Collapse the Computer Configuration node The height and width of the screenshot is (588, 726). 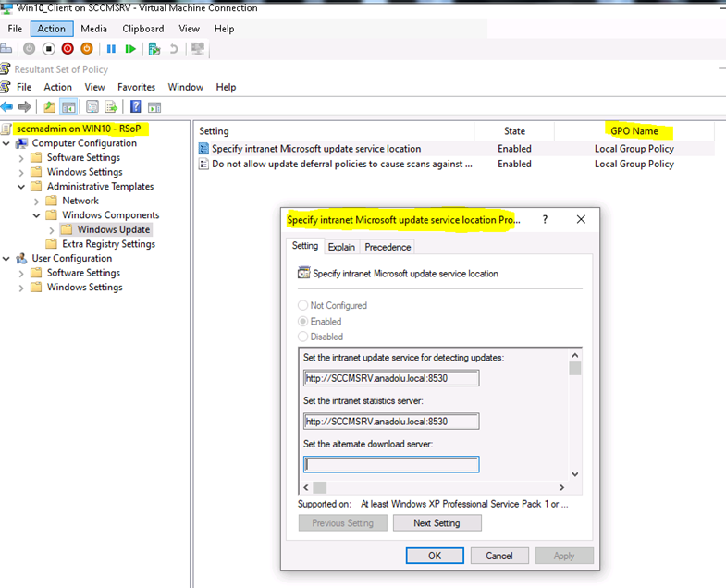point(6,143)
